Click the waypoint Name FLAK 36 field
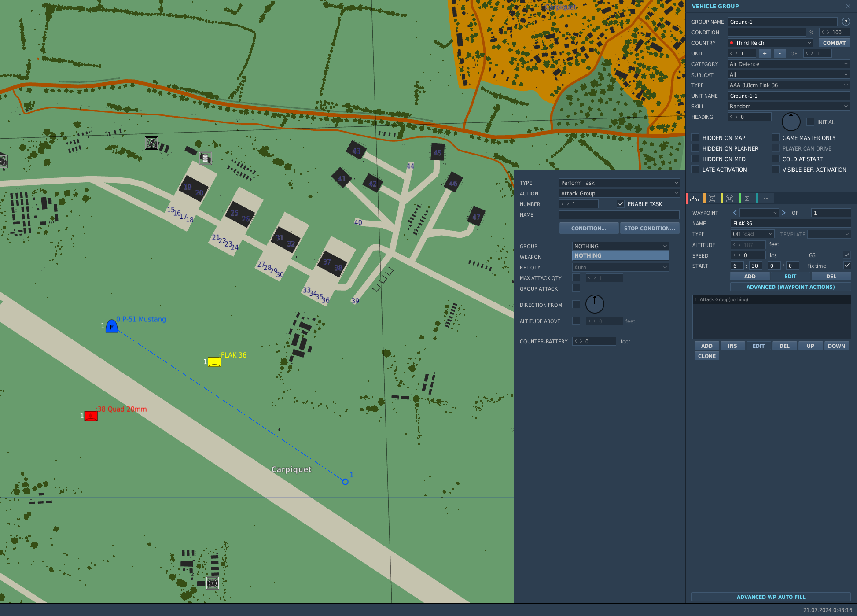The height and width of the screenshot is (616, 857). [791, 223]
